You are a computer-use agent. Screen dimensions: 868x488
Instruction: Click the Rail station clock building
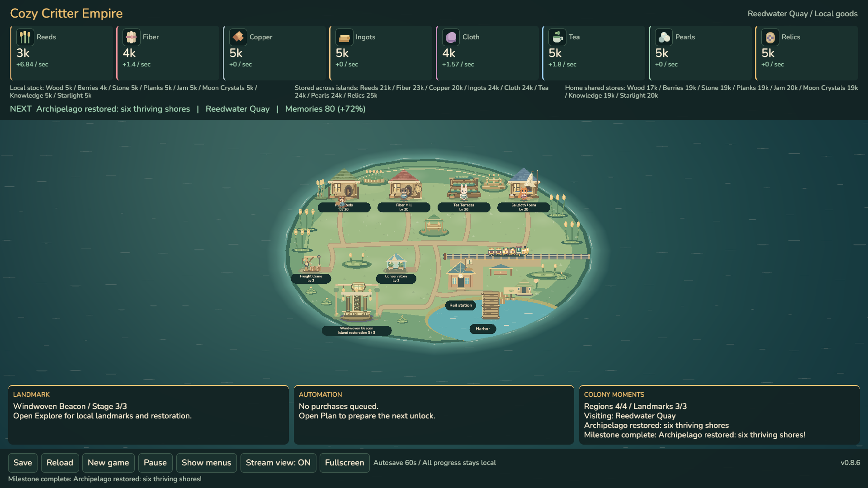(x=460, y=275)
